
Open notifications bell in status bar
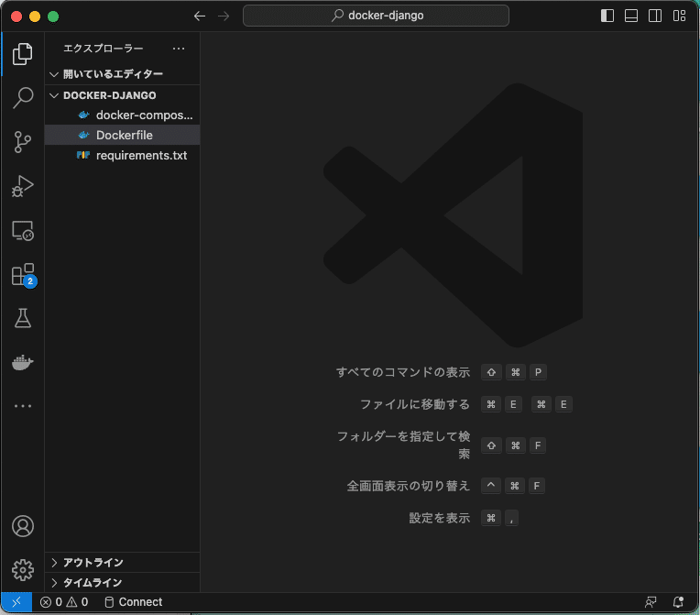pos(678,602)
